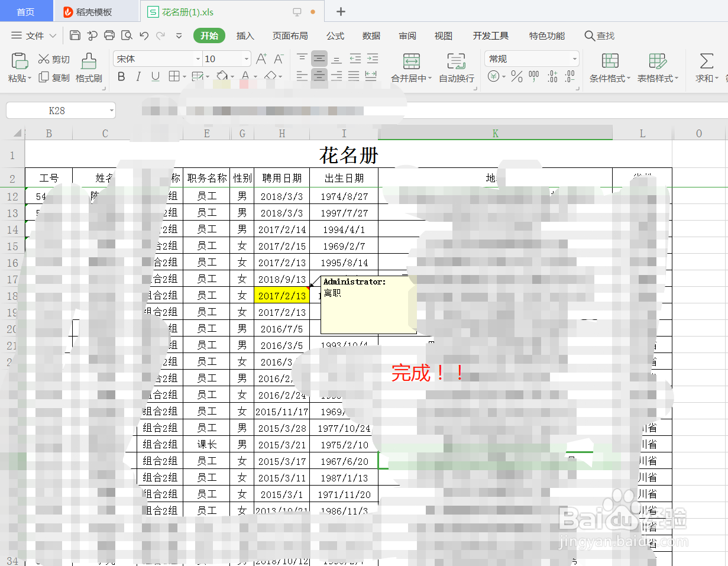
Task: Decrease font size with the smaller A
Action: coord(279,59)
